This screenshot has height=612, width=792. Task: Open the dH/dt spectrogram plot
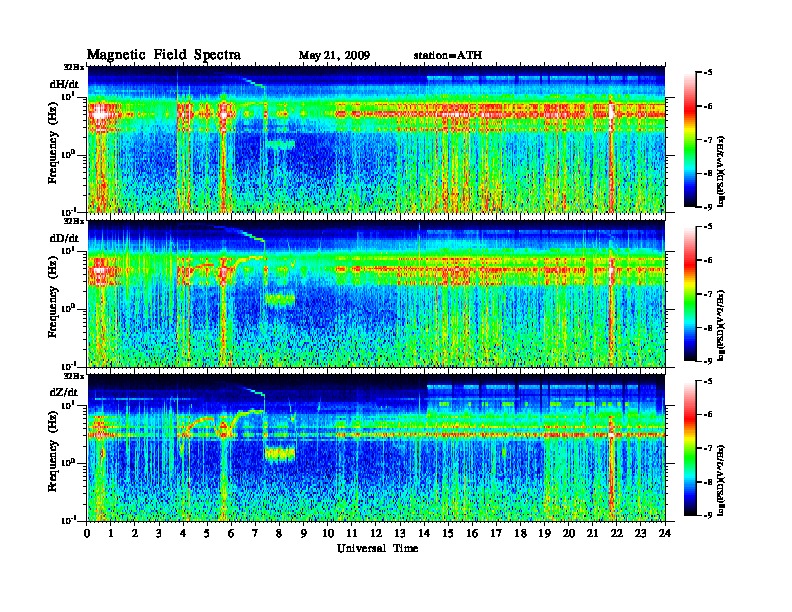click(376, 139)
